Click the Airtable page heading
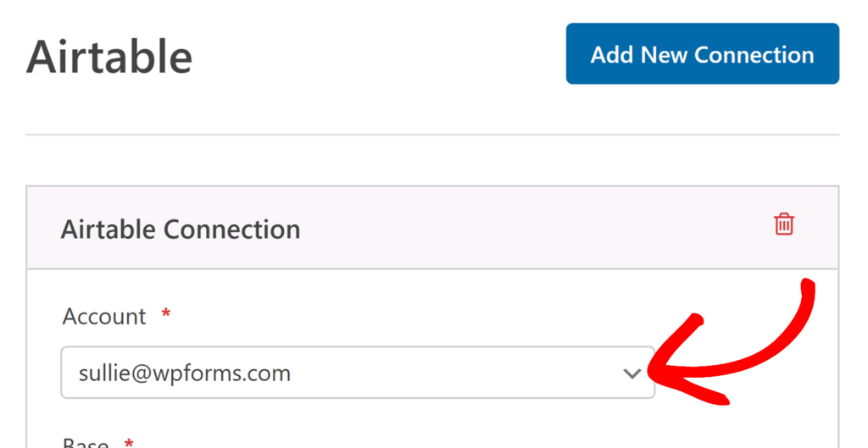The image size is (868, 448). coord(109,57)
